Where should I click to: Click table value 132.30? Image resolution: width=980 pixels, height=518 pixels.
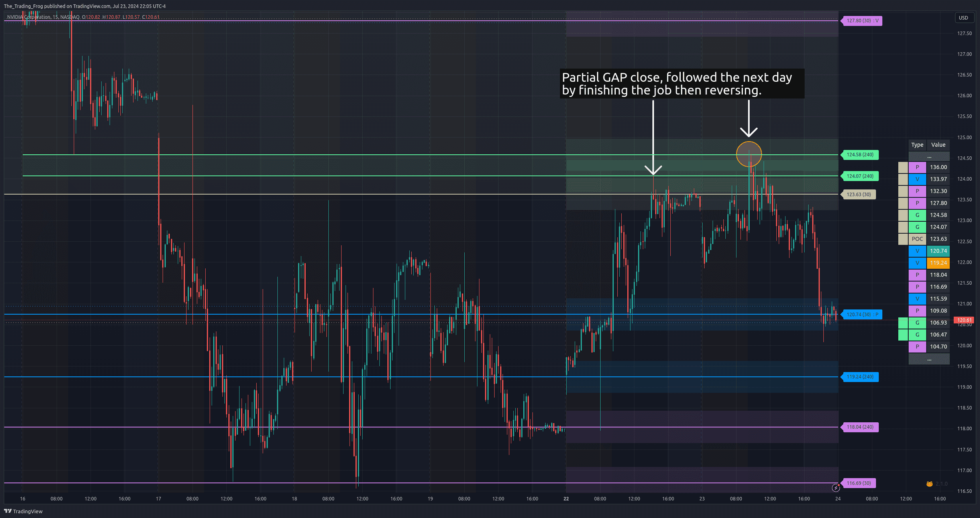pyautogui.click(x=938, y=191)
